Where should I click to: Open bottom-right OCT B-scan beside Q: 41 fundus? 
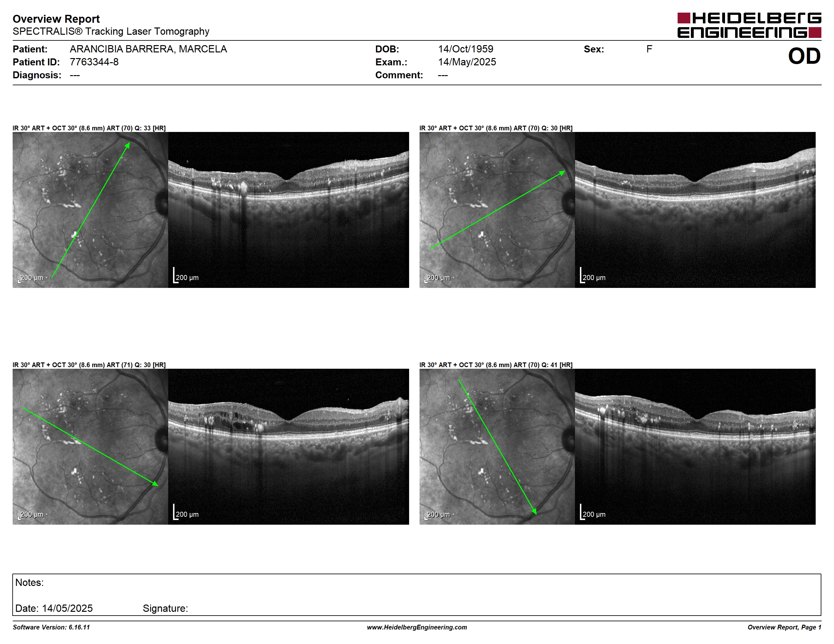click(695, 446)
